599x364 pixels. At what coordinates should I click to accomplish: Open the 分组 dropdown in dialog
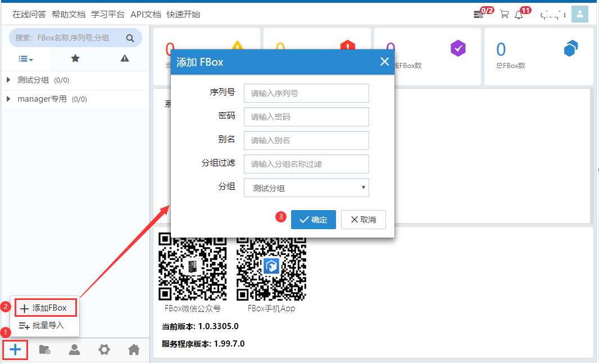306,188
